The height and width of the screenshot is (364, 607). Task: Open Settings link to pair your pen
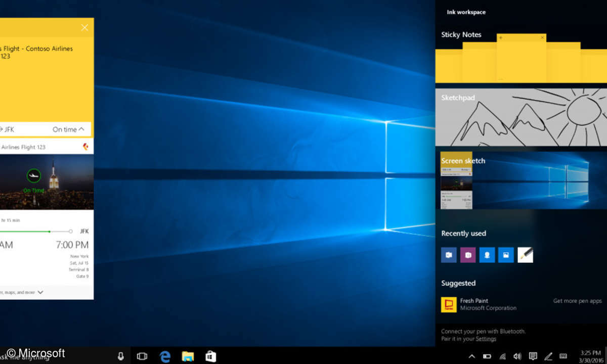486,339
